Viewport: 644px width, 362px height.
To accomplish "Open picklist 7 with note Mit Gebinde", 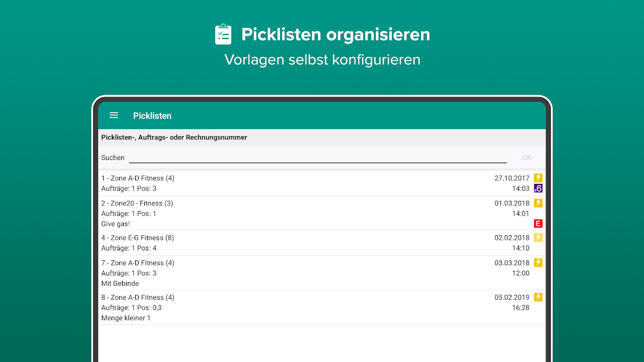I will point(322,273).
